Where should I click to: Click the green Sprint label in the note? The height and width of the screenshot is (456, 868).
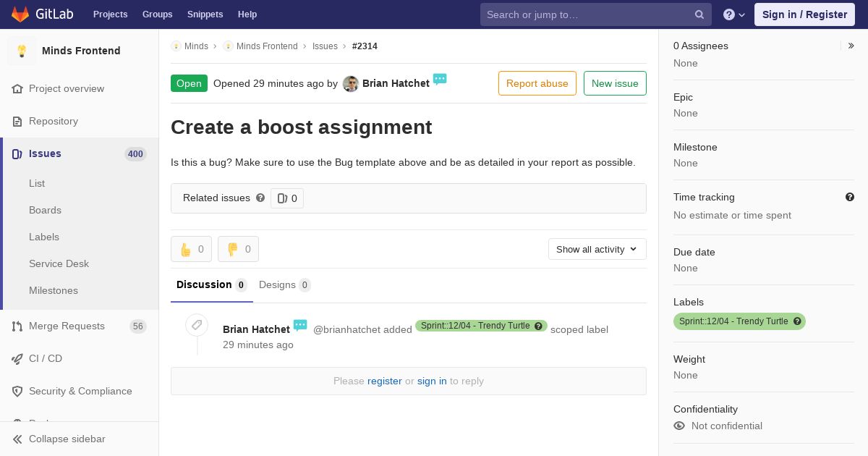click(x=481, y=326)
